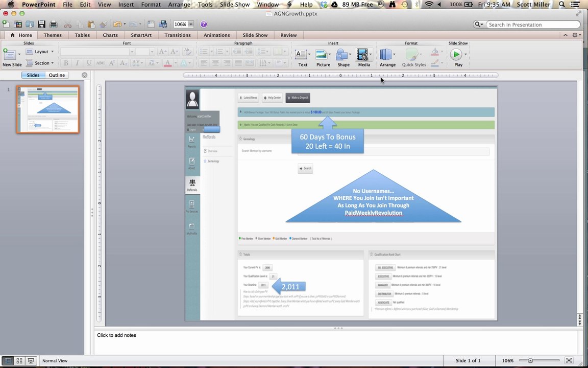Start Slide Show view from status bar
This screenshot has width=588, height=368.
[x=31, y=360]
